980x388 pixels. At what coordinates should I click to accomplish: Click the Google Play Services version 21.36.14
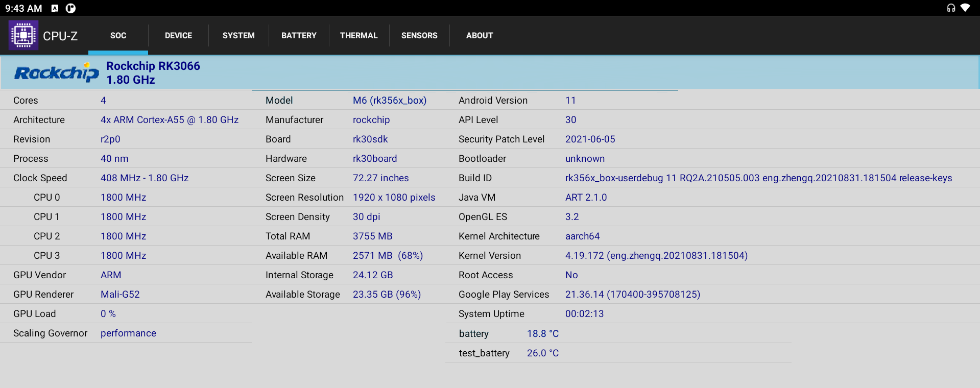633,295
